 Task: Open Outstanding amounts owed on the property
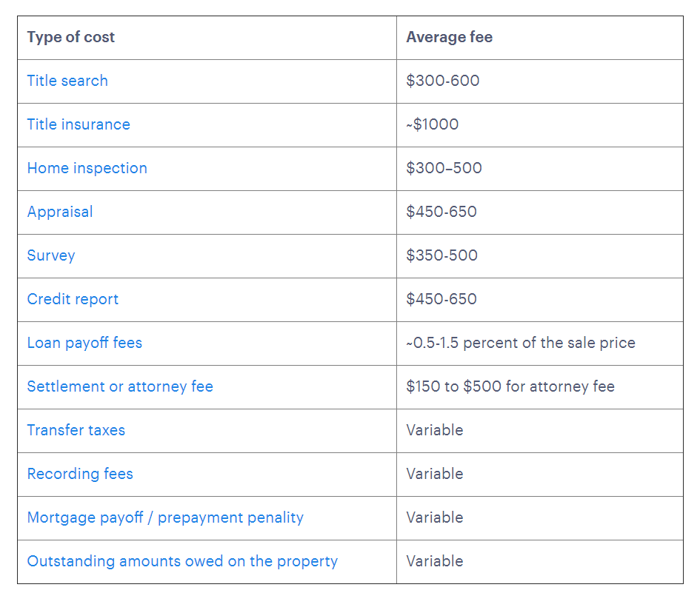(182, 561)
